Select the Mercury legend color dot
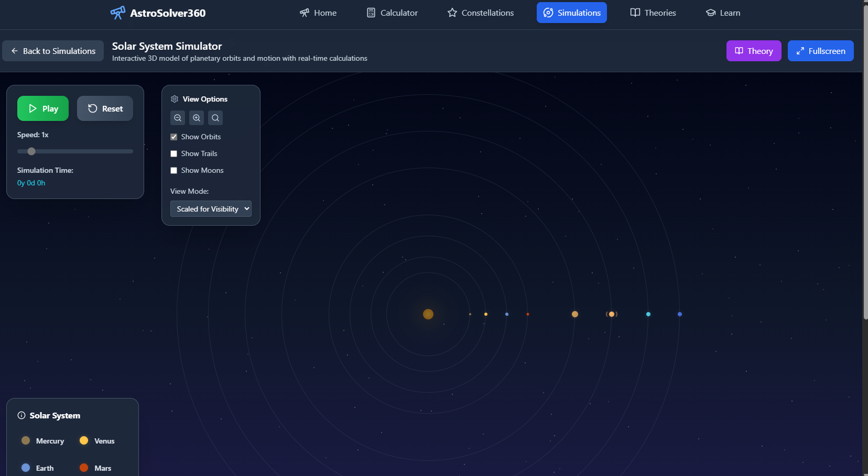 click(x=26, y=440)
